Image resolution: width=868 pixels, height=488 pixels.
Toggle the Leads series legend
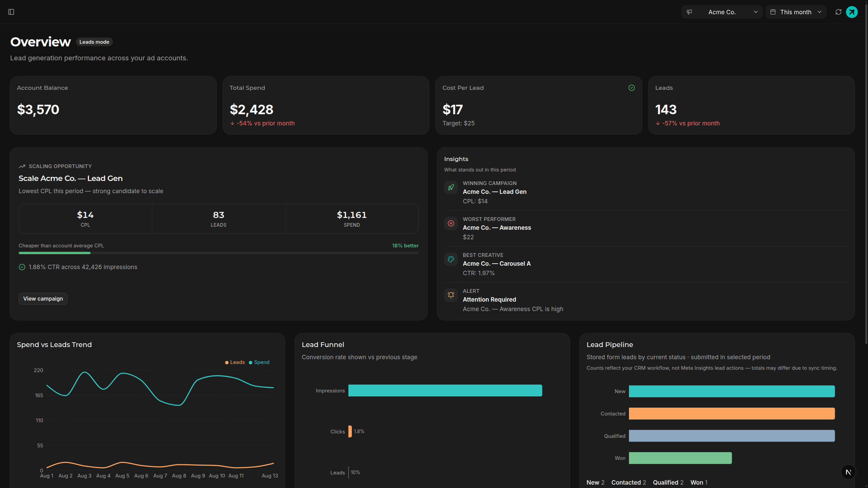[235, 362]
